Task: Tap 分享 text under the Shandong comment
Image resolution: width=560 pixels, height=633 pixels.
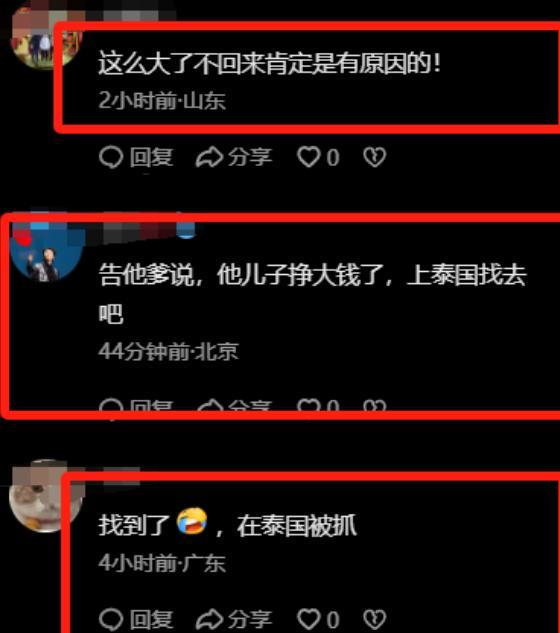Action: click(250, 157)
